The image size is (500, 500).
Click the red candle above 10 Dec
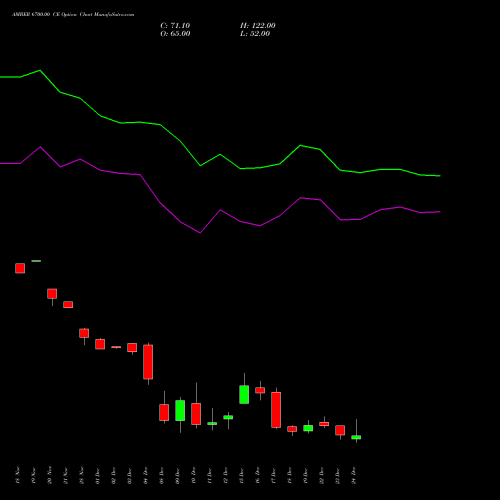click(196, 414)
